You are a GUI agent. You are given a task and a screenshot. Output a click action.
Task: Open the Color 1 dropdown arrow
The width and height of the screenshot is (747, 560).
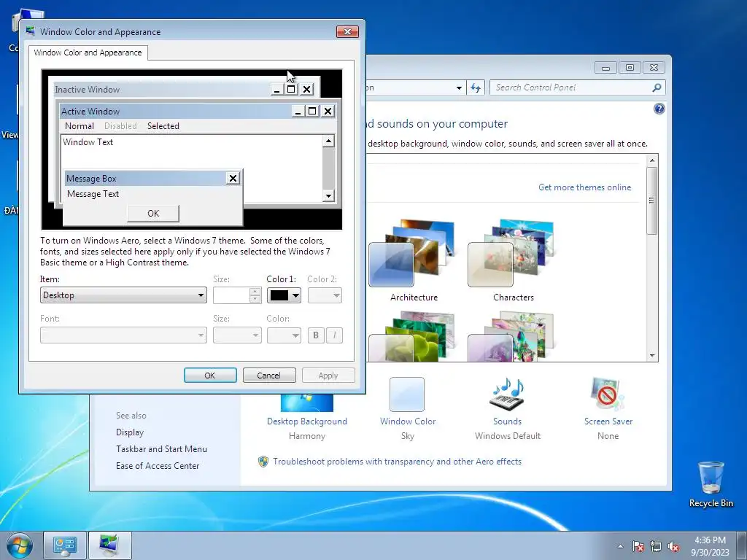coord(295,296)
